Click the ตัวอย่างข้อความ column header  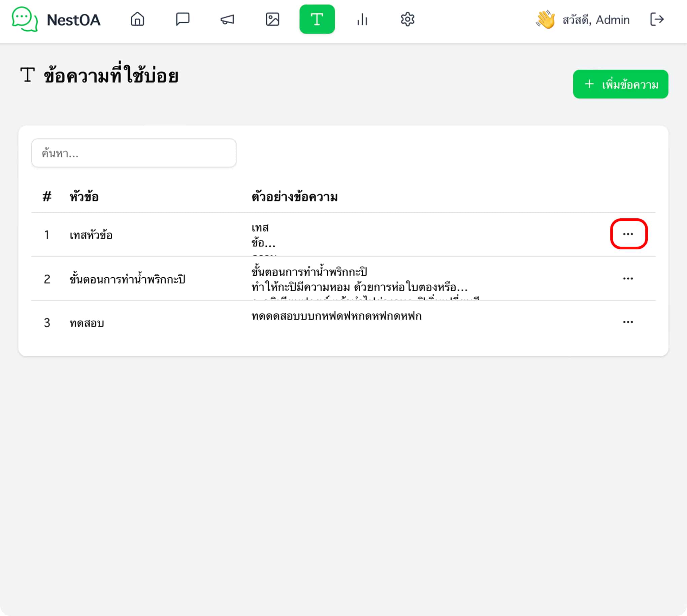(x=295, y=197)
